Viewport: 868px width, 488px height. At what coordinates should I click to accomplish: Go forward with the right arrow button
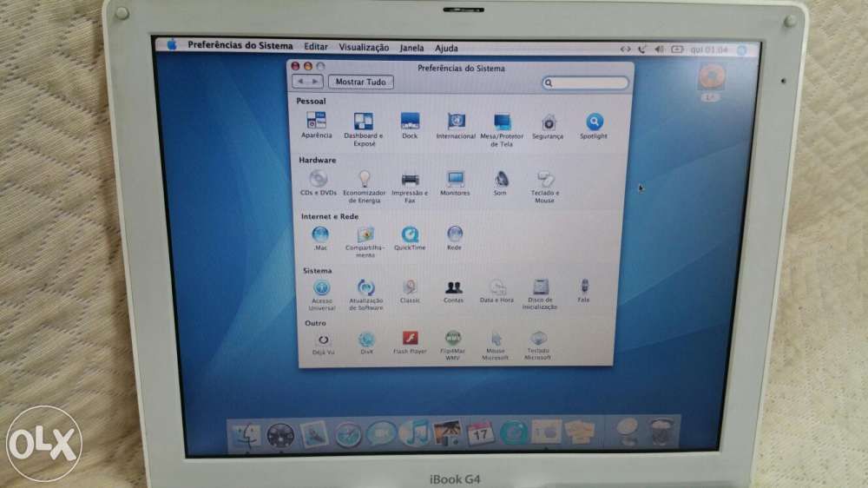pyautogui.click(x=316, y=82)
